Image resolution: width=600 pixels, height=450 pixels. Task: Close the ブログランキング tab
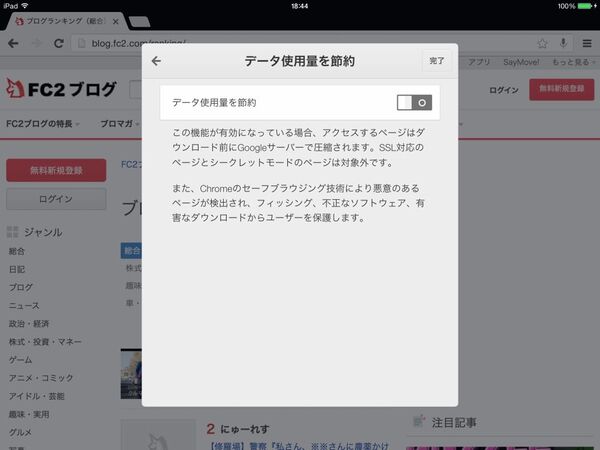(x=116, y=22)
